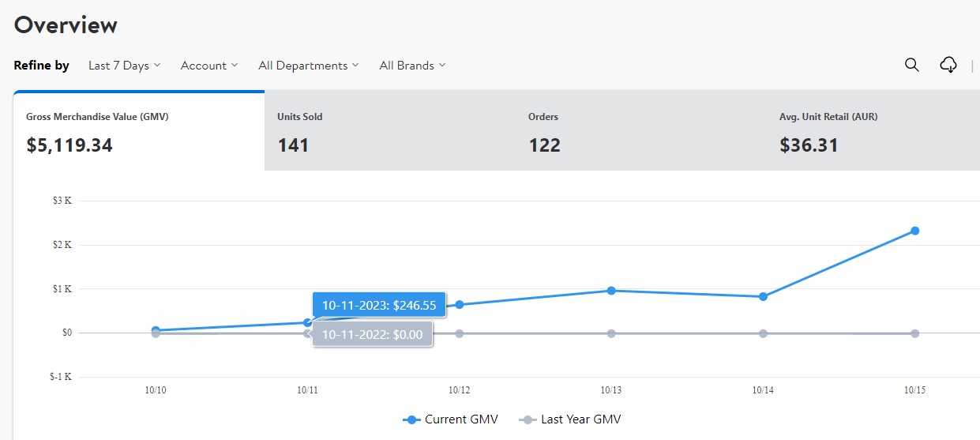Viewport: 980px width, 440px height.
Task: Switch to the Orders tab
Action: point(640,131)
